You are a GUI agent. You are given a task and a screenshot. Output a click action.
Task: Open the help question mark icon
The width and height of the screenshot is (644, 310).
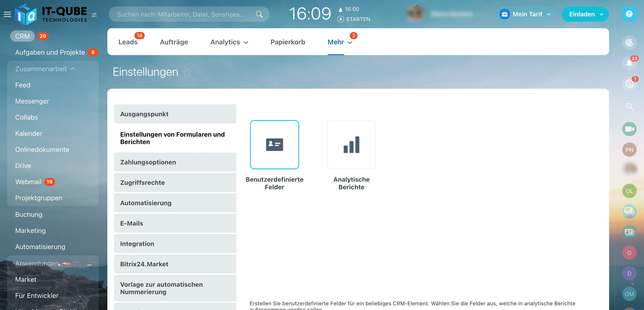coord(629,14)
